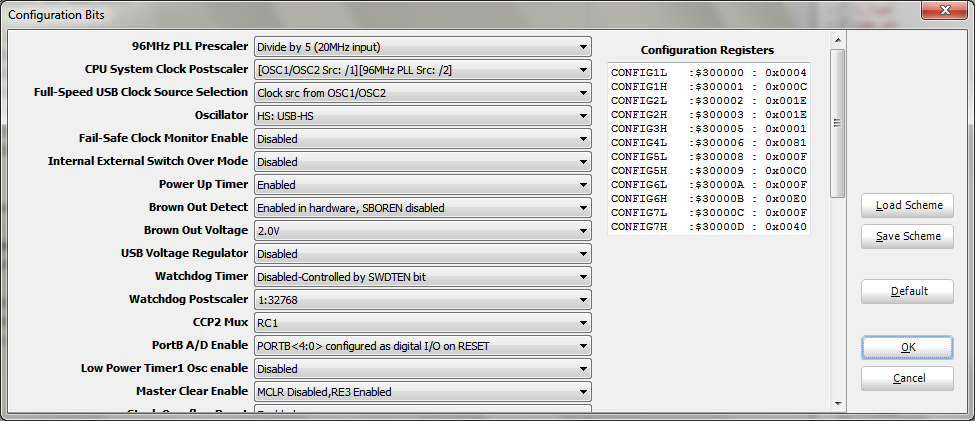Open the Brown Out Detect dropdown
This screenshot has width=975, height=421.
422,208
